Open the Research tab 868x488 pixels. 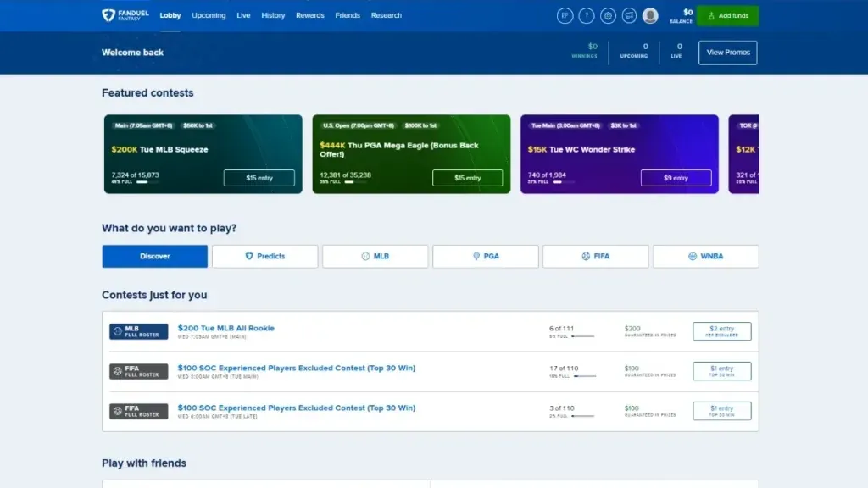(387, 15)
